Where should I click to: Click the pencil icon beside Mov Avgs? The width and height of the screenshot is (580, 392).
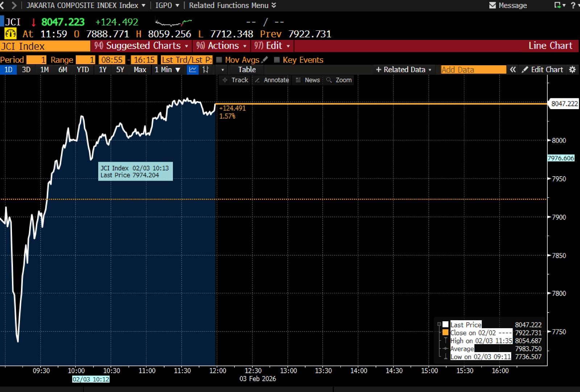click(x=265, y=59)
